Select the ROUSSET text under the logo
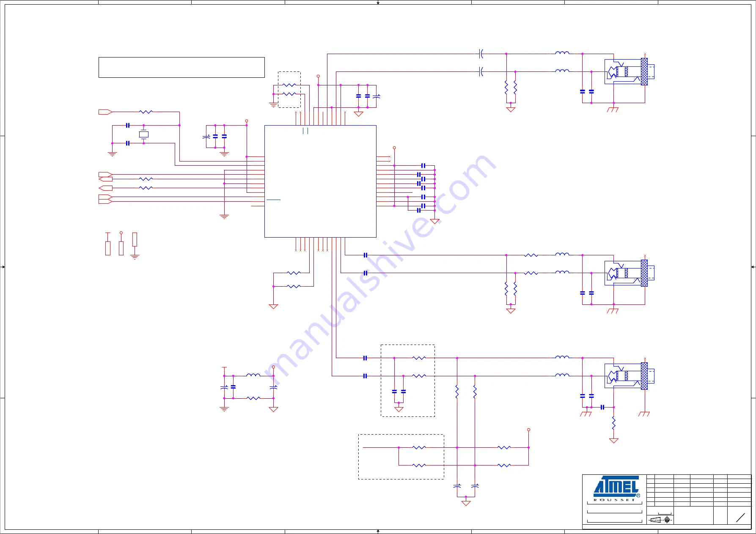The height and width of the screenshot is (534, 756). 614,500
